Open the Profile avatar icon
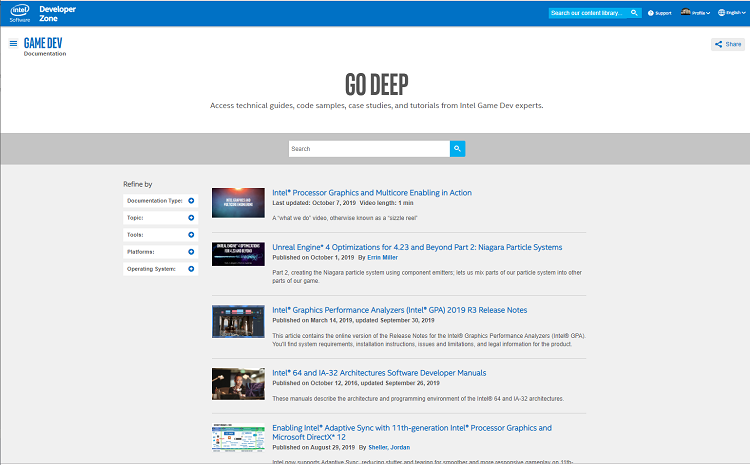 tap(685, 12)
